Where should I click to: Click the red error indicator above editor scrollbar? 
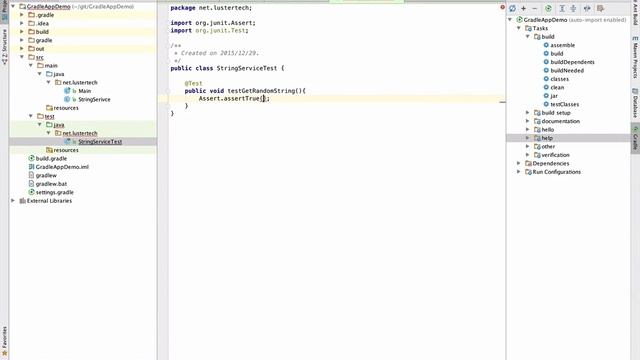pyautogui.click(x=502, y=7)
